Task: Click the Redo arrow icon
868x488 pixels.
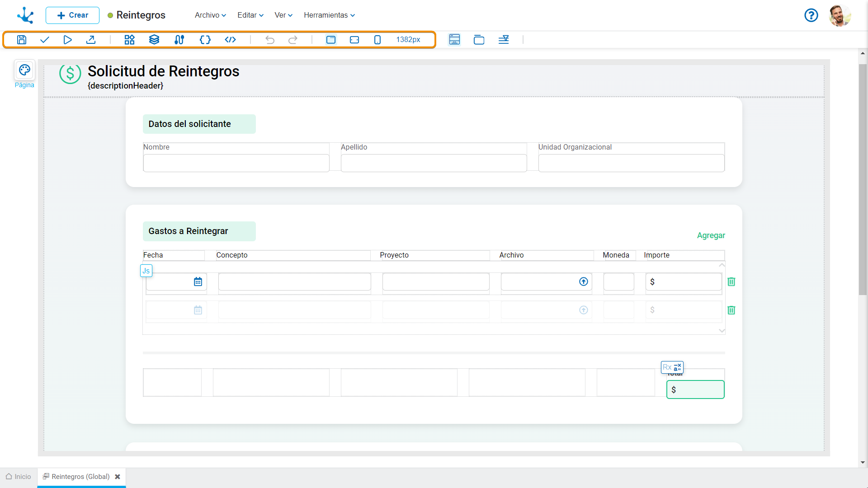Action: [x=293, y=40]
